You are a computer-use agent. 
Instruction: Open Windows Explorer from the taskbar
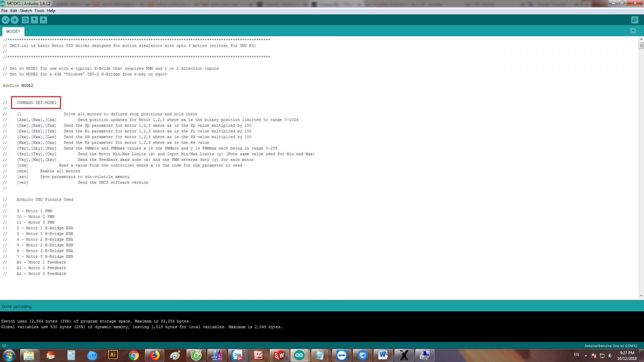29,355
